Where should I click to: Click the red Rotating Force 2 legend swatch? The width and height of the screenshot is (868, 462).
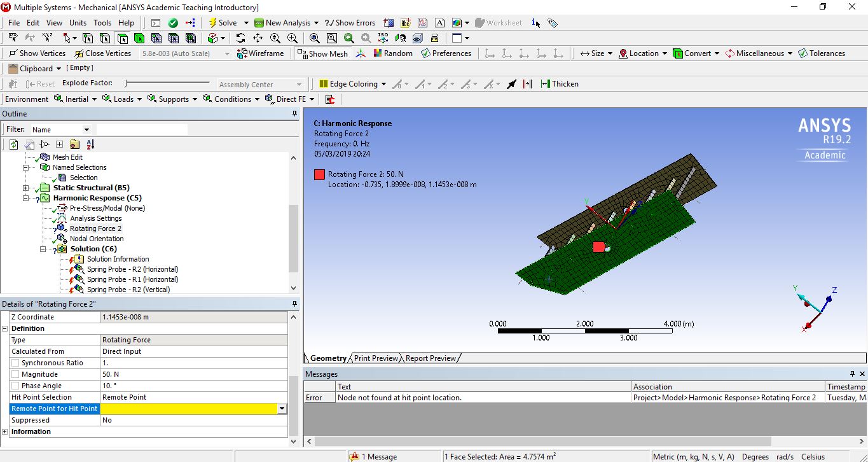click(x=319, y=174)
